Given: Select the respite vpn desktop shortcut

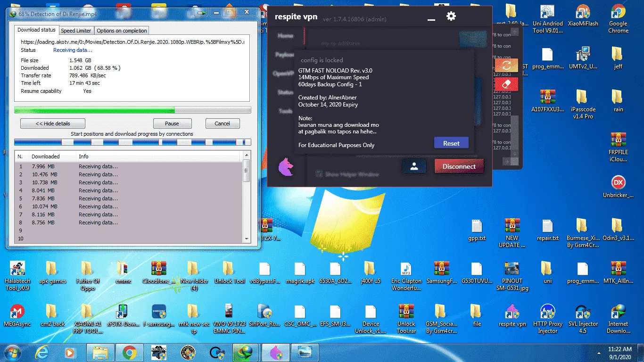Looking at the screenshot, I should pyautogui.click(x=512, y=316).
